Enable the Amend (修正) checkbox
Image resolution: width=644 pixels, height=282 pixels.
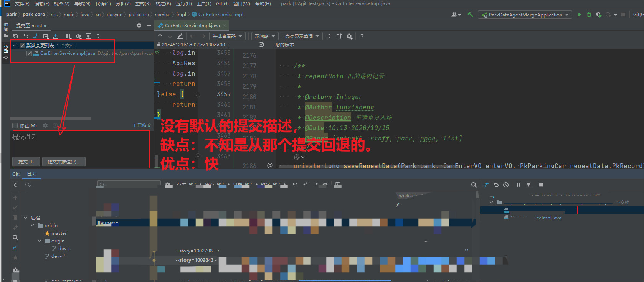coord(15,125)
